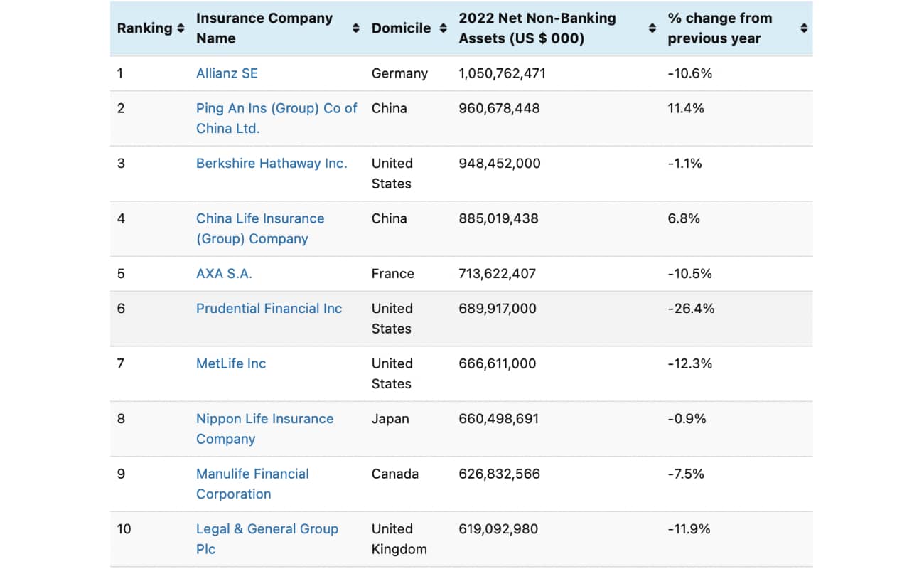Open Legal & General Group Plc

tap(267, 538)
